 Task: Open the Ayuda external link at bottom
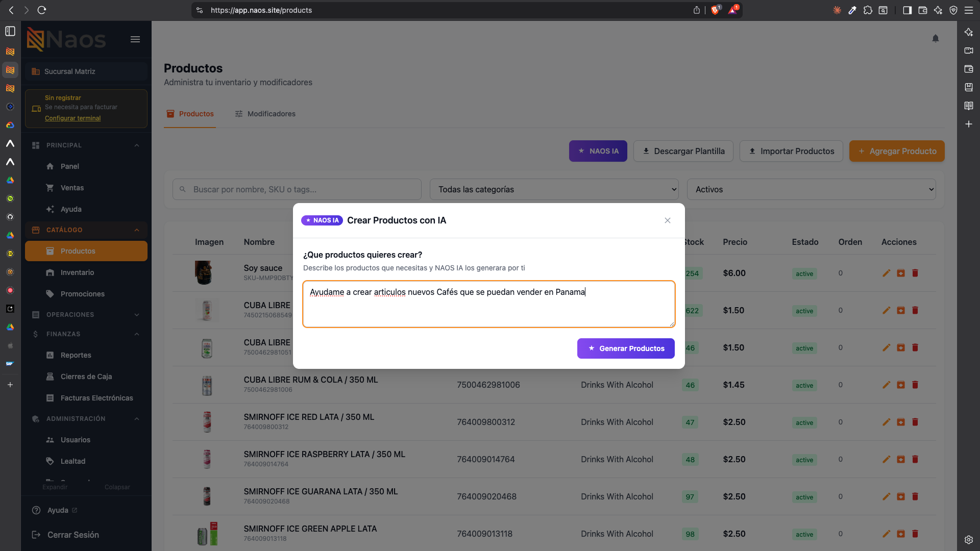pos(55,510)
